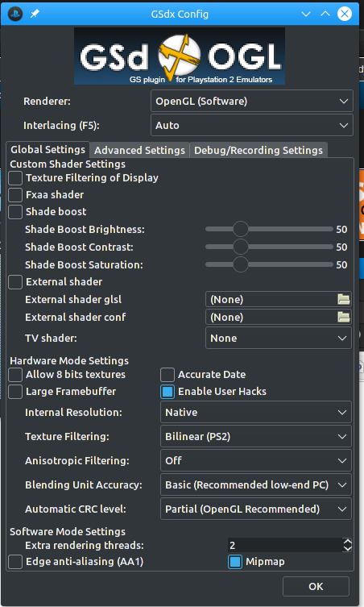Browse for External shader glsl file folder icon

coord(344,299)
